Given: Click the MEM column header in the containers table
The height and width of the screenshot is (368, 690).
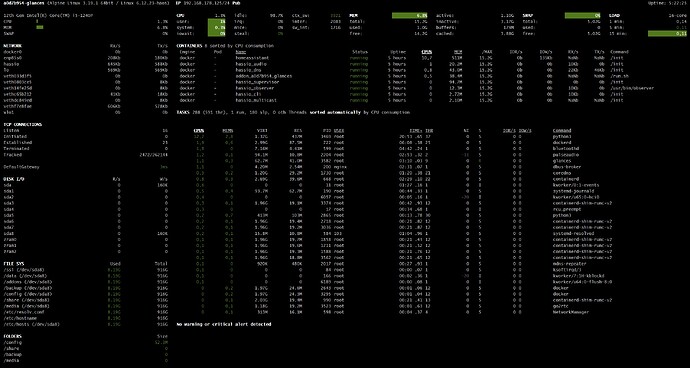Looking at the screenshot, I should (x=458, y=52).
